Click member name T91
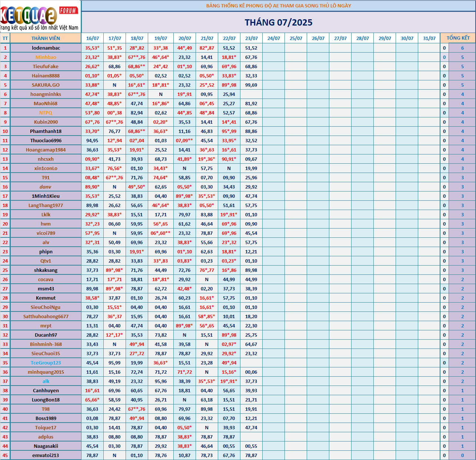This screenshot has height=460, width=476. (x=46, y=177)
